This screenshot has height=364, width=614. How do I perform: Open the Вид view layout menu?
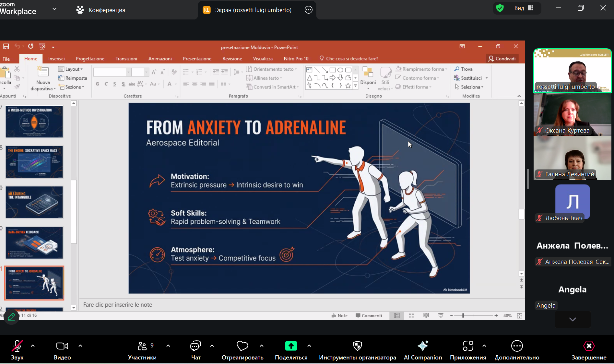523,8
